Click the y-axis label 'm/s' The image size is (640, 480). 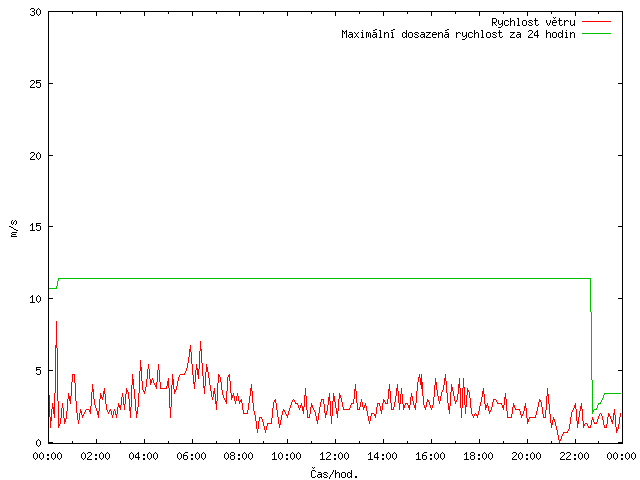(x=14, y=229)
